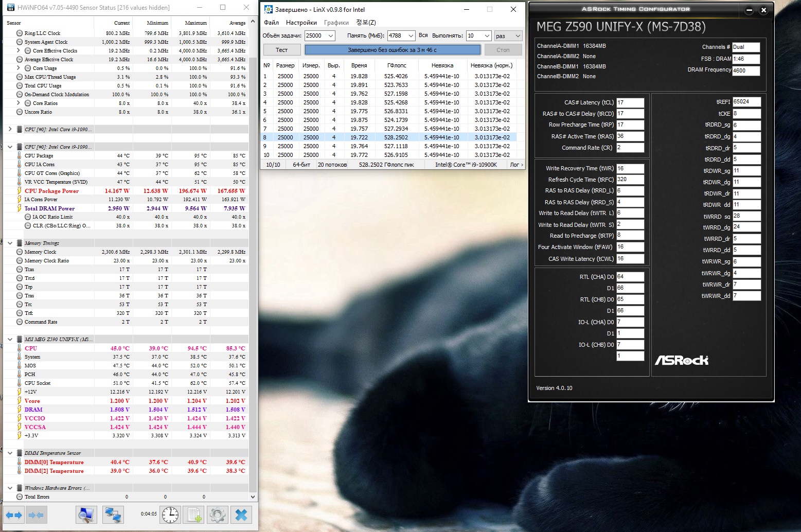Open the Память (МиБ) dropdown in LinX

coord(411,36)
